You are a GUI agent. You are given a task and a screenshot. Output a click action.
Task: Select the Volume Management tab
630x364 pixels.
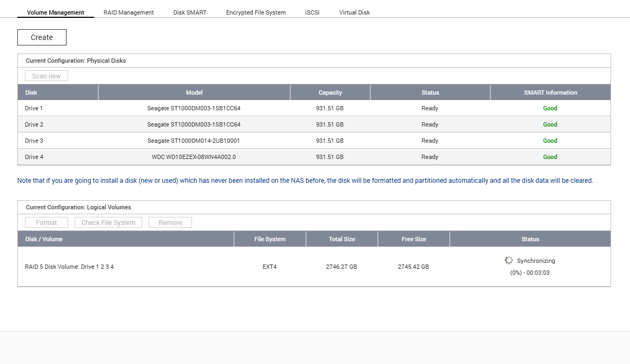(56, 12)
